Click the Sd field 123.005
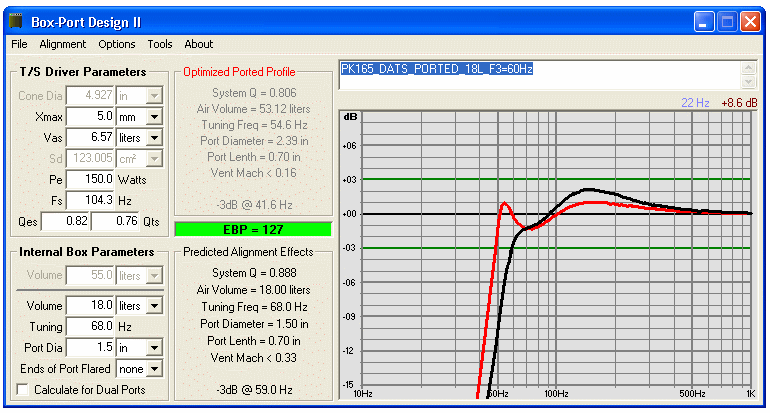 pyautogui.click(x=90, y=159)
